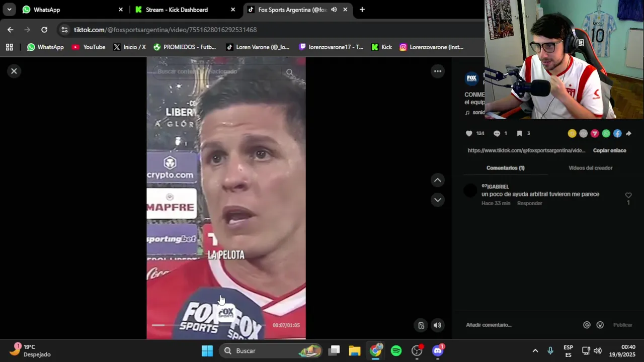Share the video to Facebook
The width and height of the screenshot is (644, 362).
click(617, 133)
